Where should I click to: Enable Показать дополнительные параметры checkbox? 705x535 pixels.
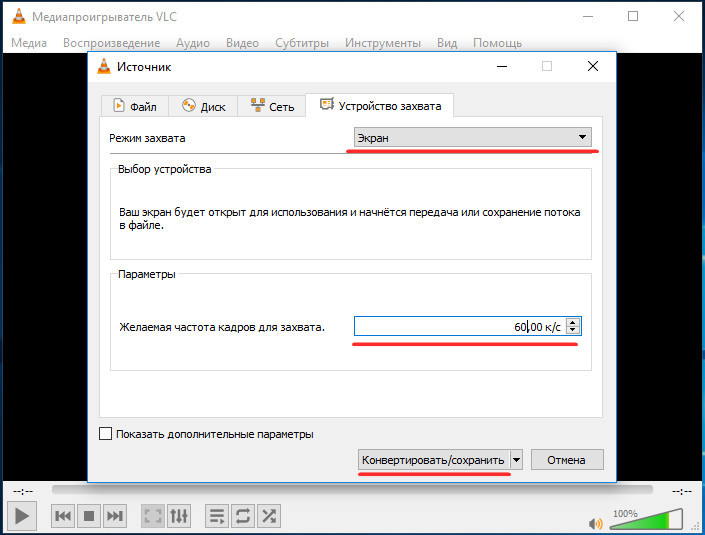tap(105, 434)
